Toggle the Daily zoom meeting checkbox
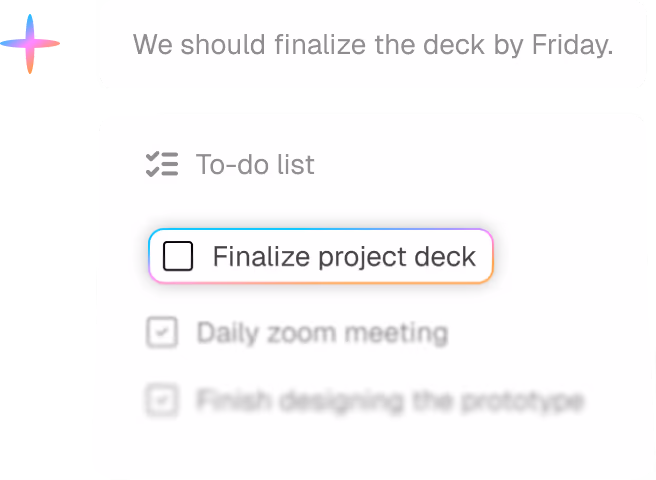Screen dimensions: 656x480 point(162,333)
